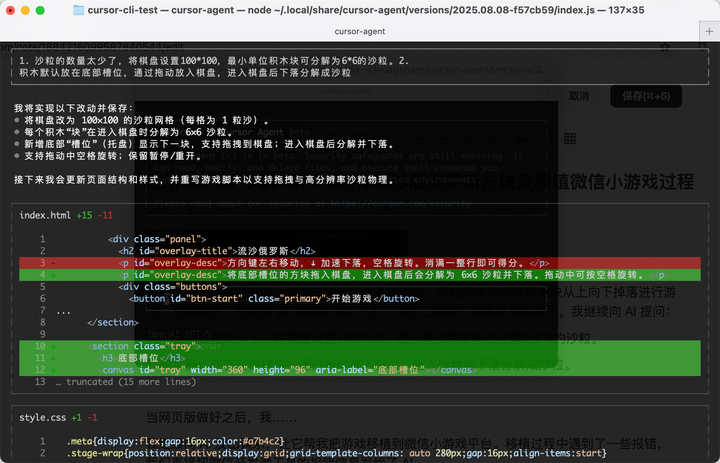720x463 pixels.
Task: Zoom the terminal with green button
Action: click(40, 10)
